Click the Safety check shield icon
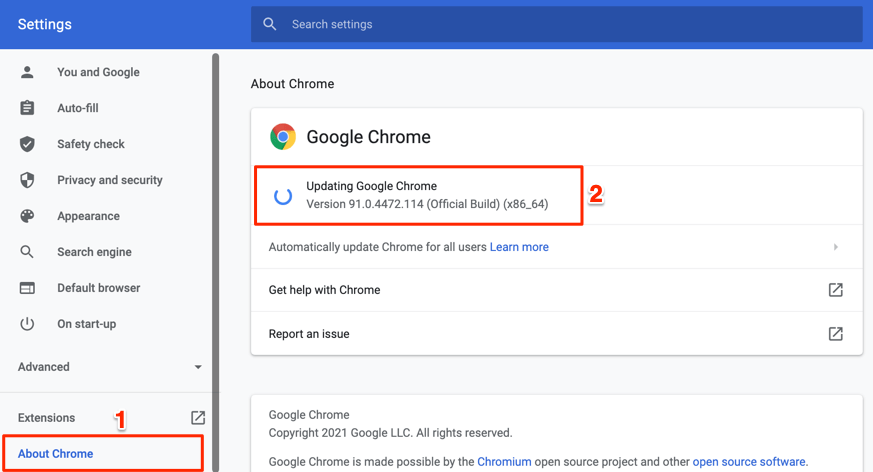873x472 pixels. click(27, 144)
